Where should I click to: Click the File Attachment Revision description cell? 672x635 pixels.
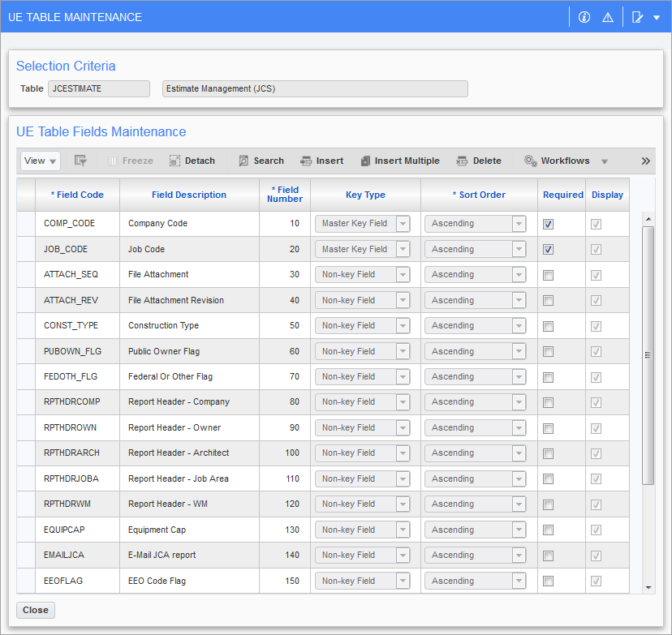pos(189,300)
